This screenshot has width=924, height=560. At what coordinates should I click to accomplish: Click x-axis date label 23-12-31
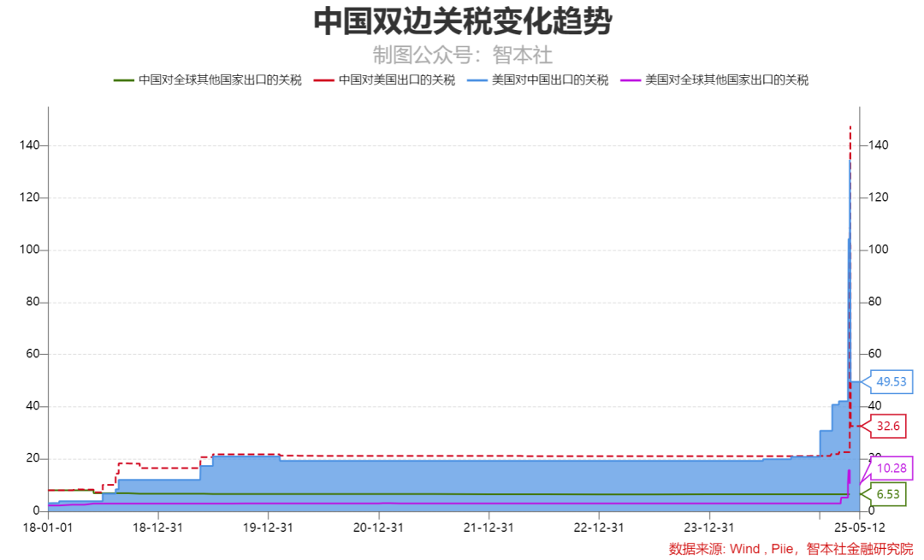click(x=709, y=528)
